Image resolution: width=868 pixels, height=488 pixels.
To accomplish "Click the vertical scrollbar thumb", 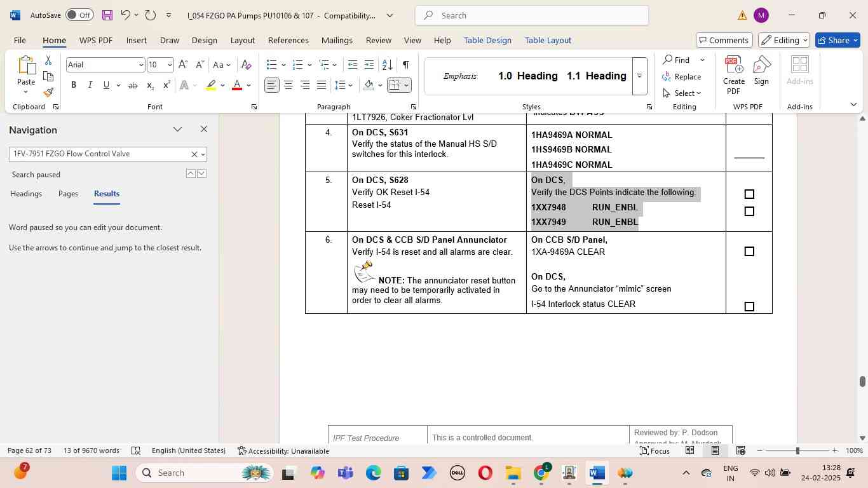I will [862, 382].
